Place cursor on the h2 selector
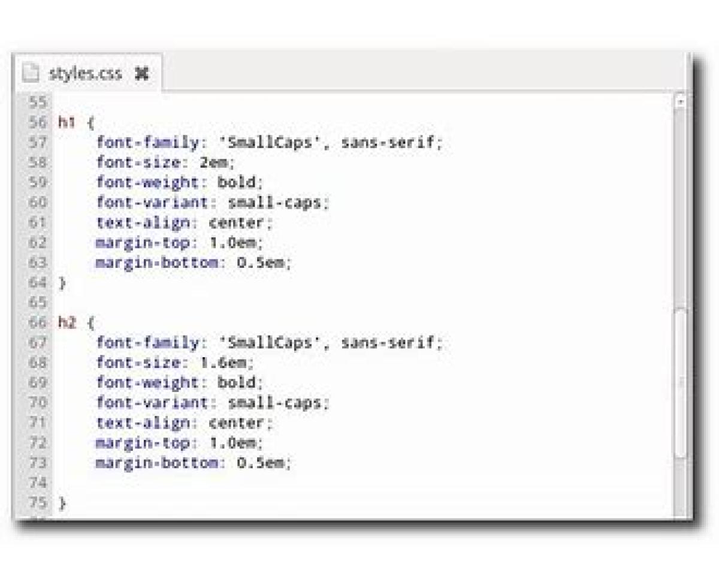Screen dimensions: 719x588 tap(67, 322)
